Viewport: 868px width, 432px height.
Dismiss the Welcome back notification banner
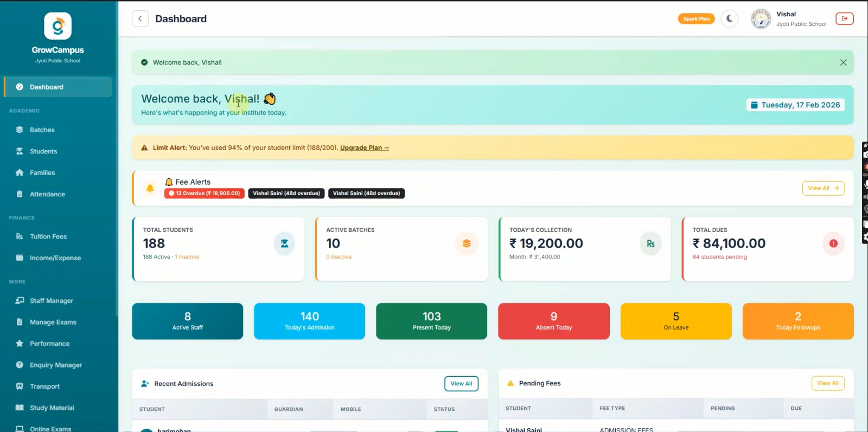tap(843, 62)
